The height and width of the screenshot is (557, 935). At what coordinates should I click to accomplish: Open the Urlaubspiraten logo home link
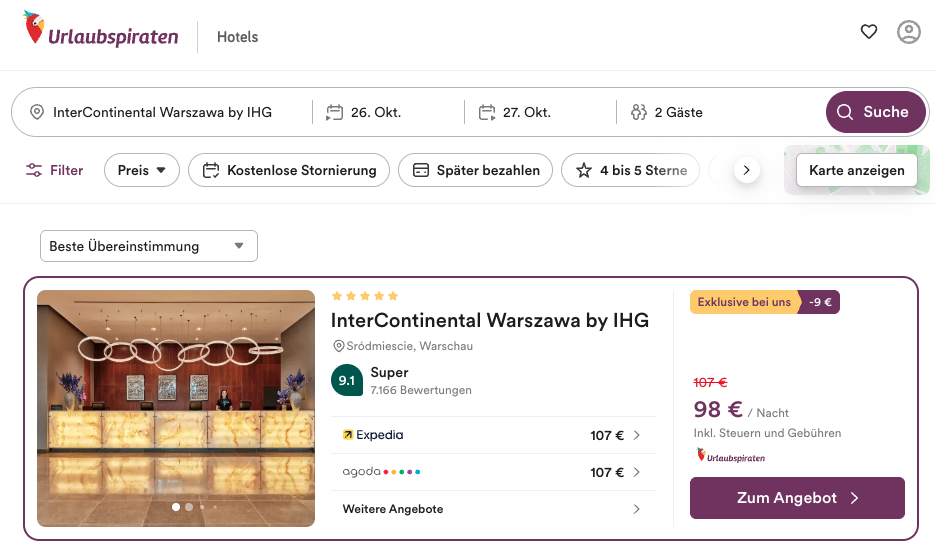point(101,30)
